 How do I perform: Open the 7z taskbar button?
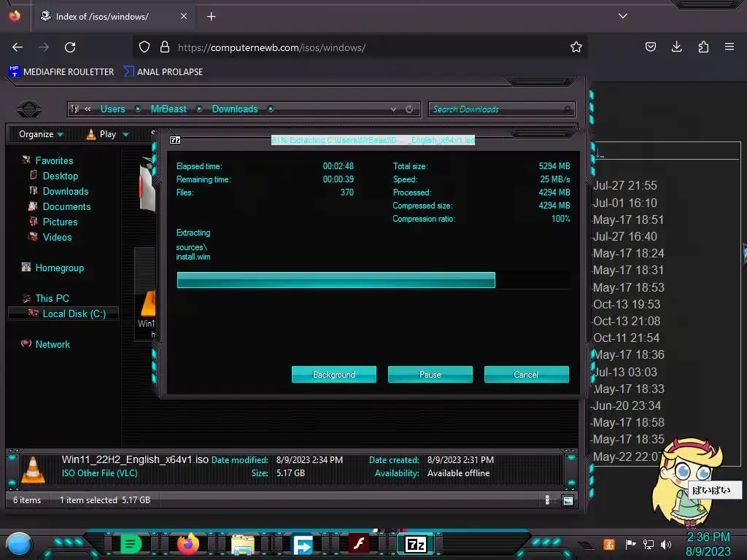(x=416, y=544)
